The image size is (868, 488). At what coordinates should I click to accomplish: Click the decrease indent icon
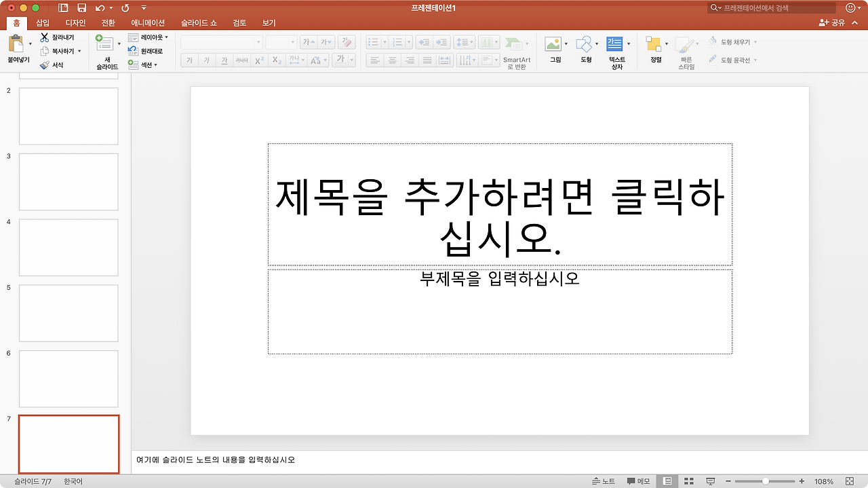425,42
